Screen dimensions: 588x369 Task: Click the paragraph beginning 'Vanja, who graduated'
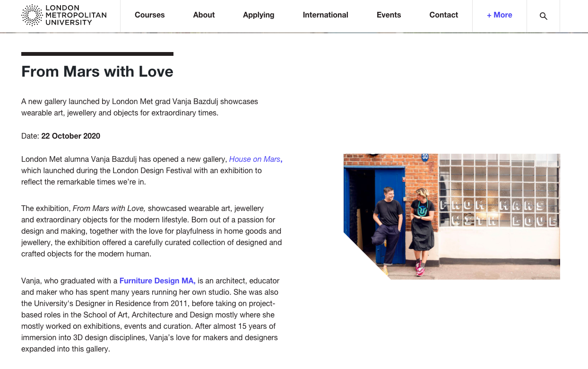(x=151, y=315)
